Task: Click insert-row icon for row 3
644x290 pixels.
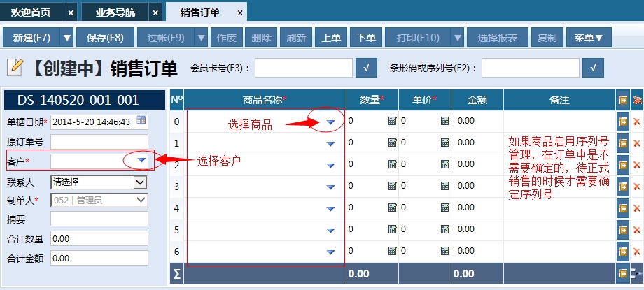Action: point(622,187)
